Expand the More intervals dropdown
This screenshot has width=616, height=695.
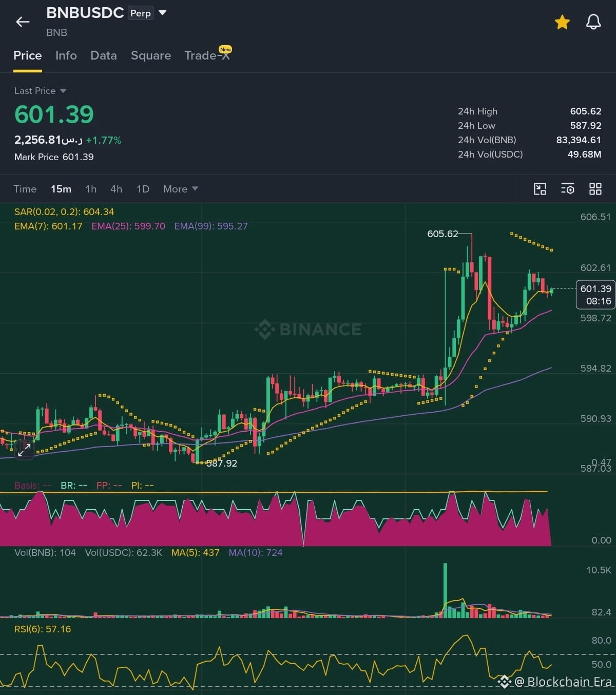point(181,189)
